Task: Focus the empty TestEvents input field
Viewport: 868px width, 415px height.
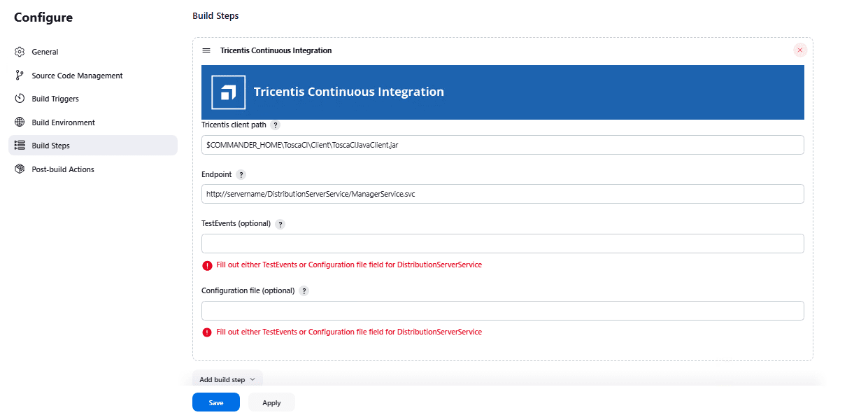Action: [502, 244]
